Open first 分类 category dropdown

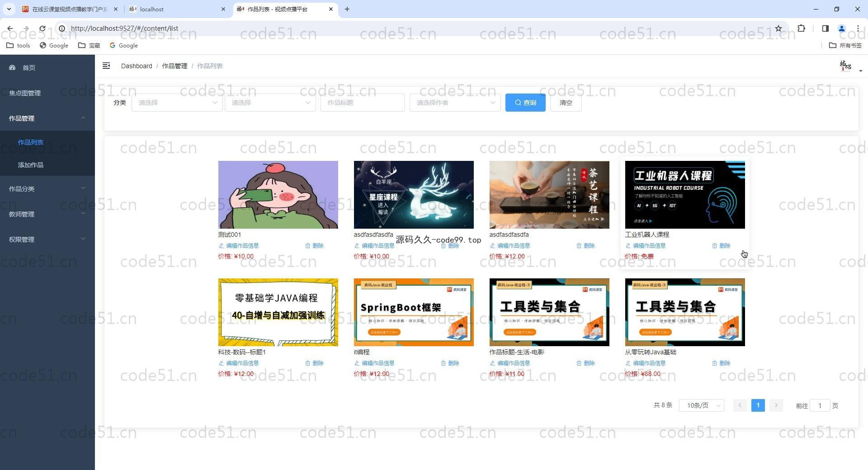coord(177,103)
